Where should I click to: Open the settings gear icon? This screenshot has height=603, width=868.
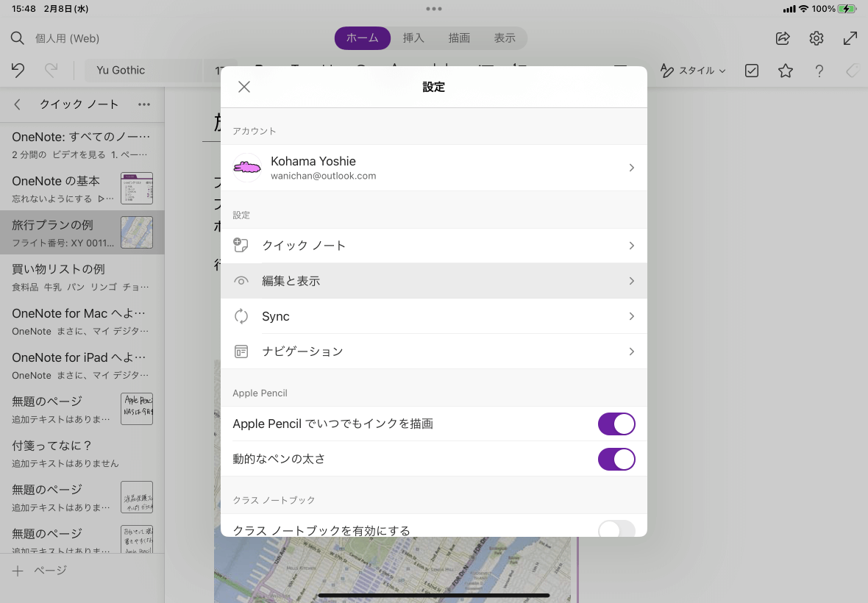point(817,38)
